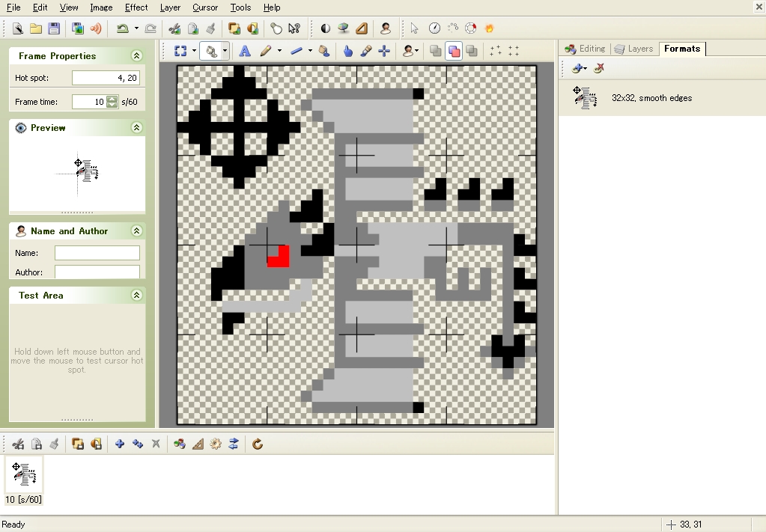This screenshot has height=532, width=766.
Task: Click the half-black circle effect icon
Action: coord(326,28)
